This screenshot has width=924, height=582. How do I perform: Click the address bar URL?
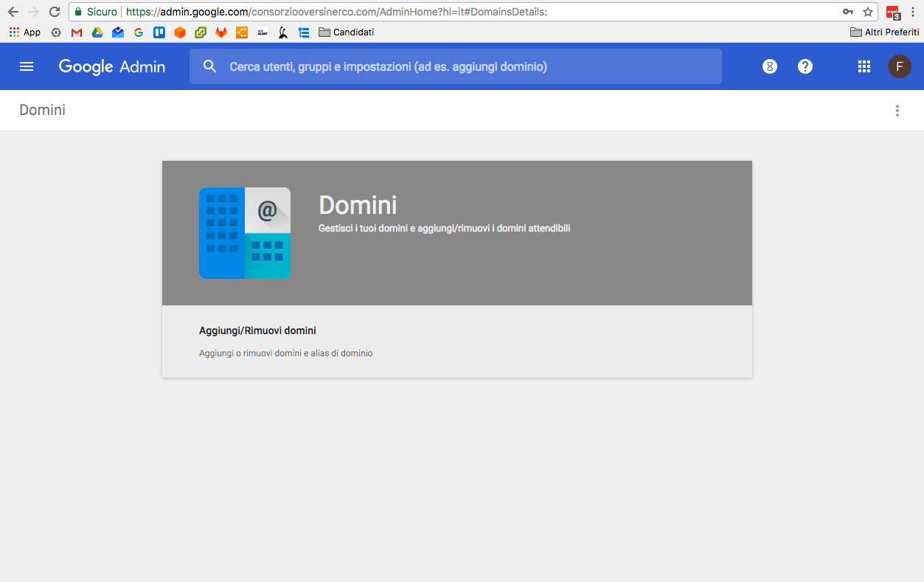336,12
